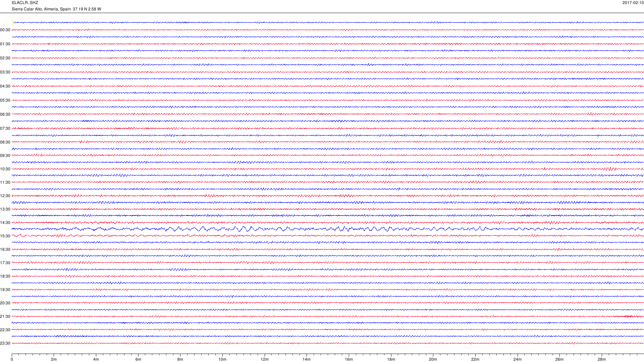Click the 0 minute axis tick label

click(x=12, y=359)
